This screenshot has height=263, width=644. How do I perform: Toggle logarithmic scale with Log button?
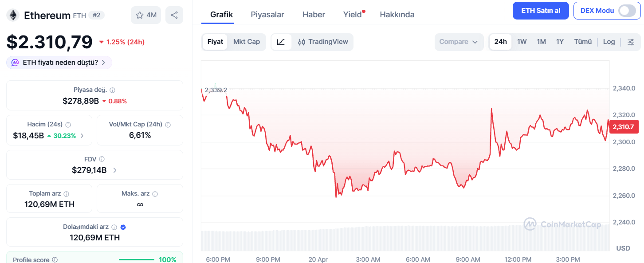pos(609,41)
